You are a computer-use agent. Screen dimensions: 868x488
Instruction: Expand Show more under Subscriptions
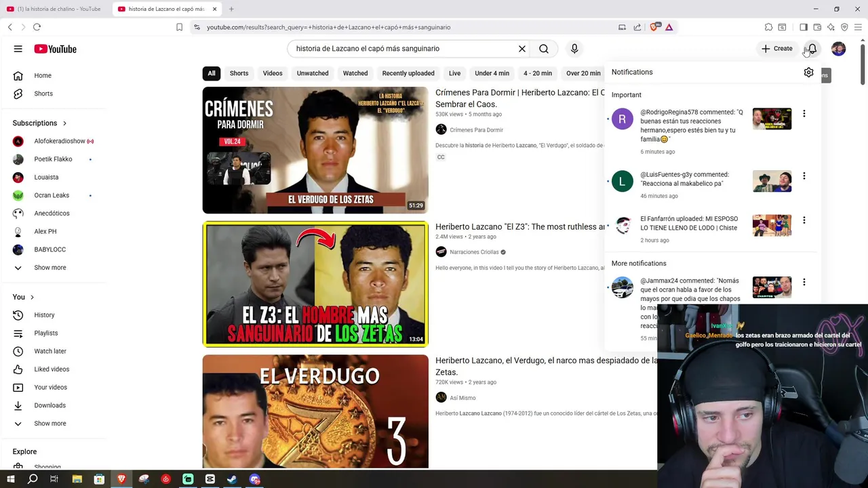tap(50, 268)
